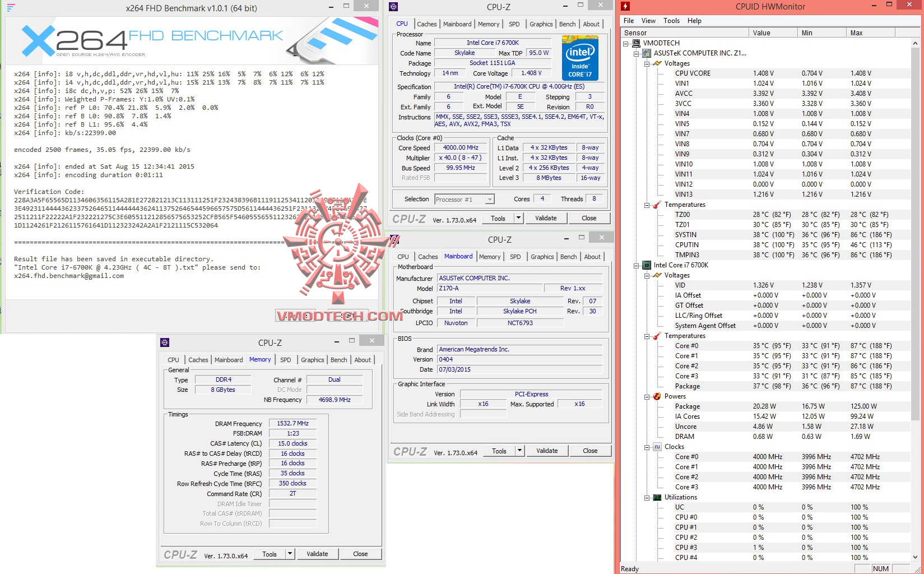Click Close in the top CPU-Z window
Viewport: 924px width, 574px height.
point(589,218)
